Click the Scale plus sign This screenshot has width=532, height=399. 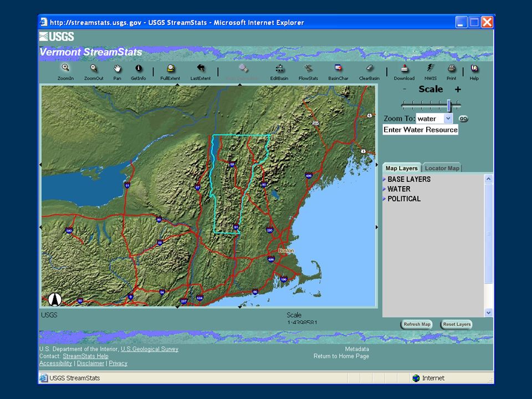[458, 90]
